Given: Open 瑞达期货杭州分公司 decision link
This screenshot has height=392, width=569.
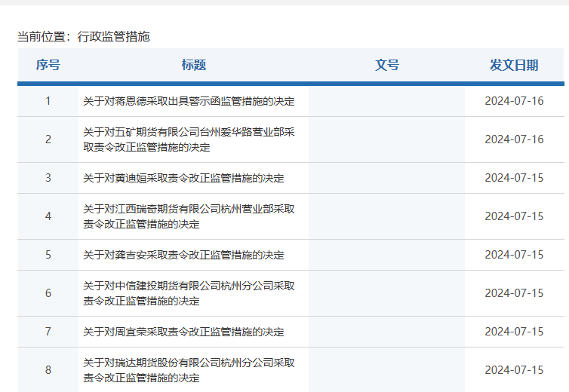Looking at the screenshot, I should (x=189, y=370).
